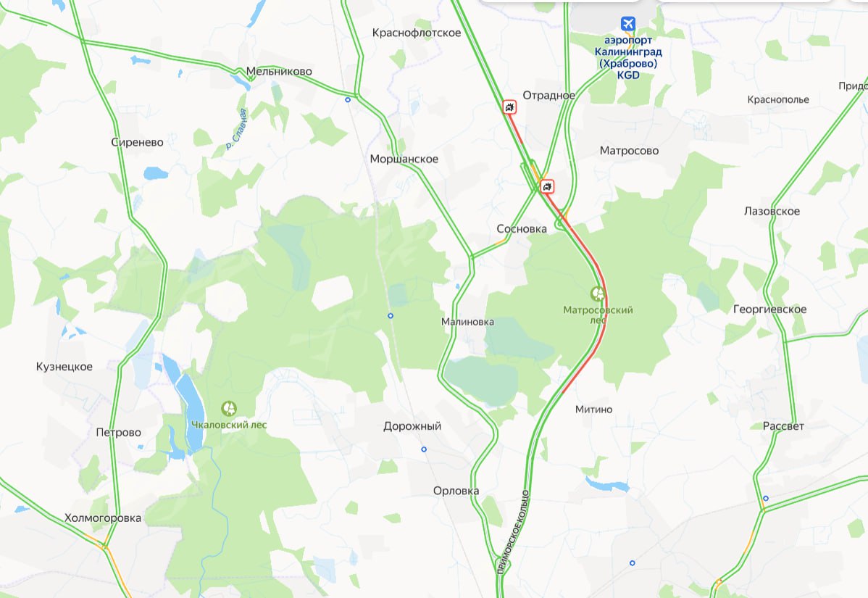The height and width of the screenshot is (598, 868).
Task: Click the аэропорт Калининград (Храброво) KGD label
Action: pos(628,57)
